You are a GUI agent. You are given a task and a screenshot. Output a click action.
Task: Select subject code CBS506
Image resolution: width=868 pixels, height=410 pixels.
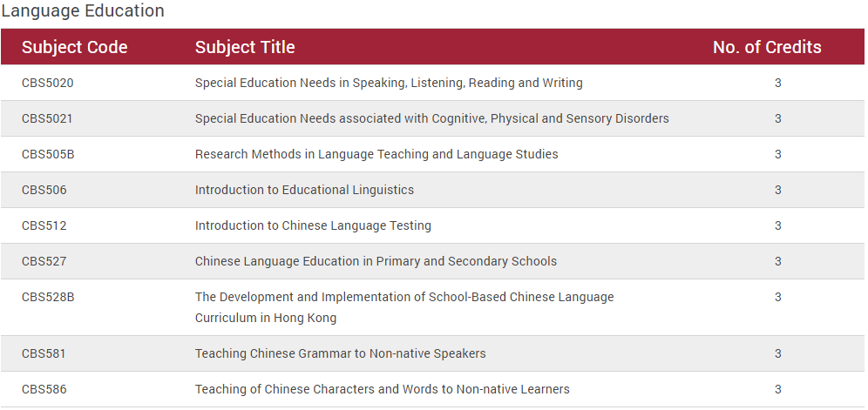point(44,190)
